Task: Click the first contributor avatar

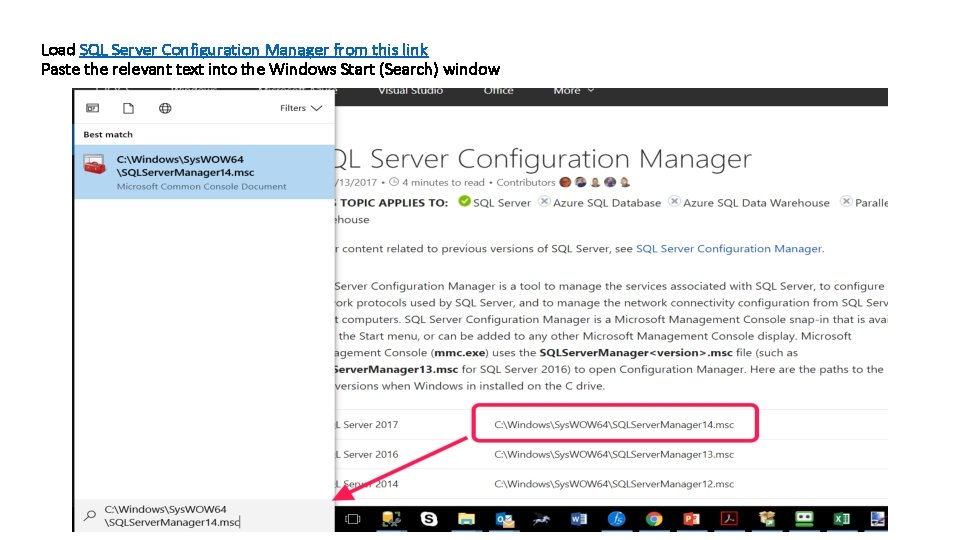Action: (x=565, y=182)
